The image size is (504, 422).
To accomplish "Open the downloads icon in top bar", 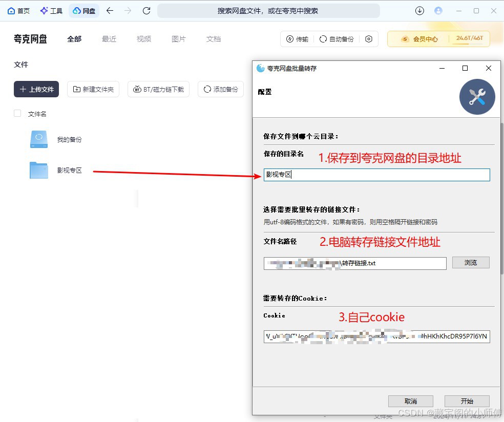I will coord(419,11).
